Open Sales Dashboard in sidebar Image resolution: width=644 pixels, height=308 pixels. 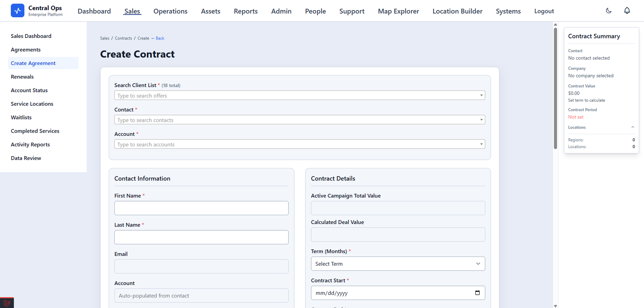(x=43, y=36)
